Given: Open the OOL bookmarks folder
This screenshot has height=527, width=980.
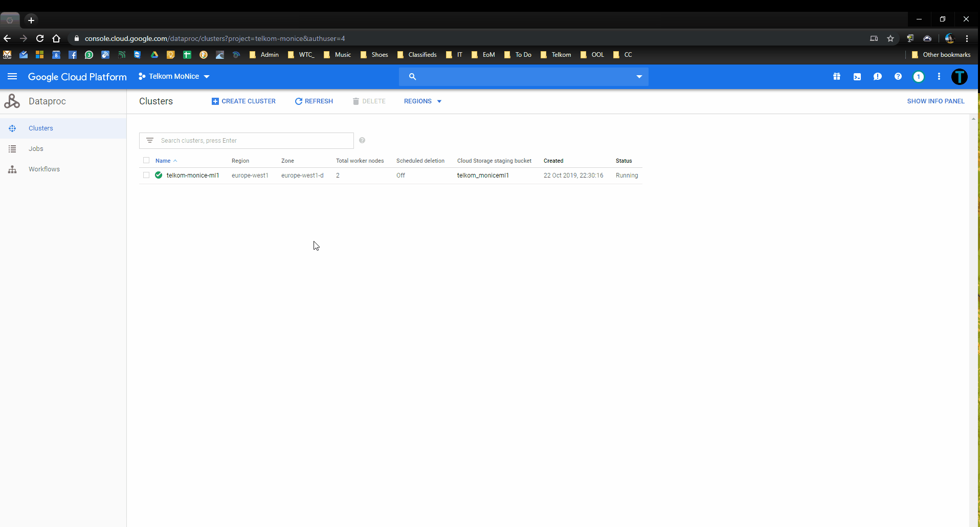Looking at the screenshot, I should (592, 55).
